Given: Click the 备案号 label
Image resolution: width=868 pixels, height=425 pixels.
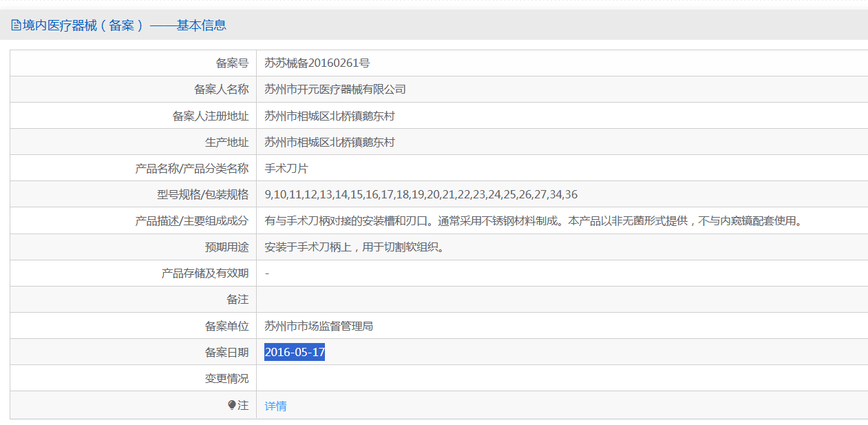Looking at the screenshot, I should (x=232, y=63).
